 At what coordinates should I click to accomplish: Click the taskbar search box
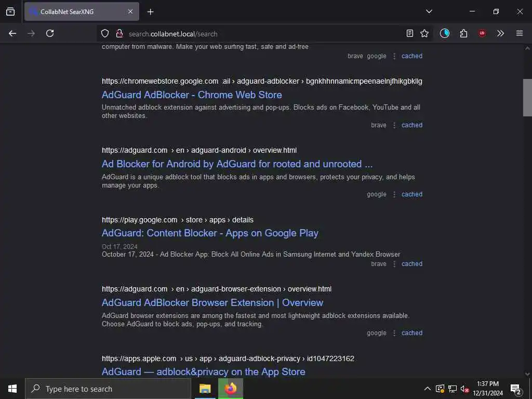click(108, 389)
